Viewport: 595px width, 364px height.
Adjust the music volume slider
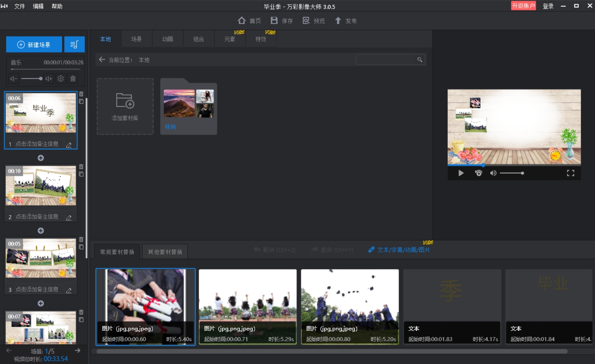pos(31,79)
